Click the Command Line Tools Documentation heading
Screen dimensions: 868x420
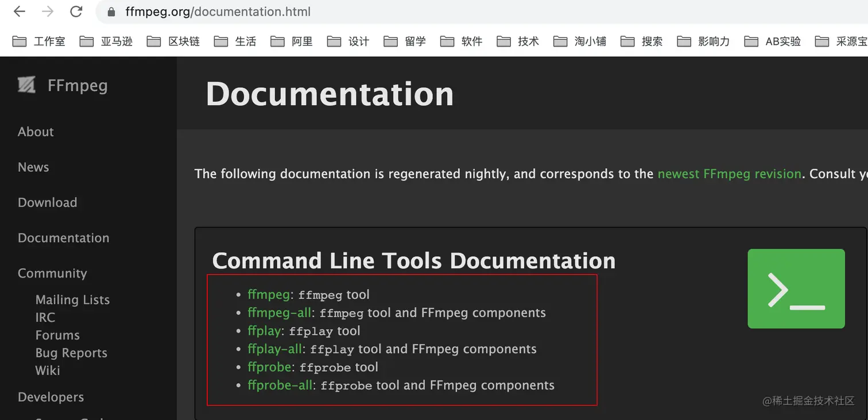[x=414, y=261]
